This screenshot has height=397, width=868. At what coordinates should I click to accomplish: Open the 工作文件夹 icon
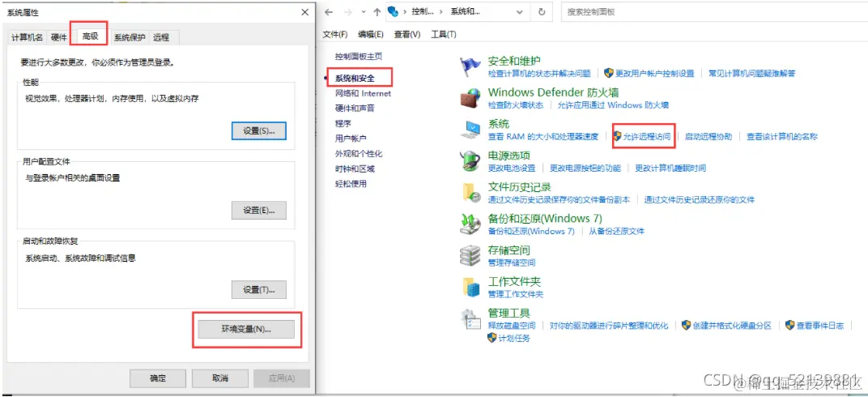471,288
